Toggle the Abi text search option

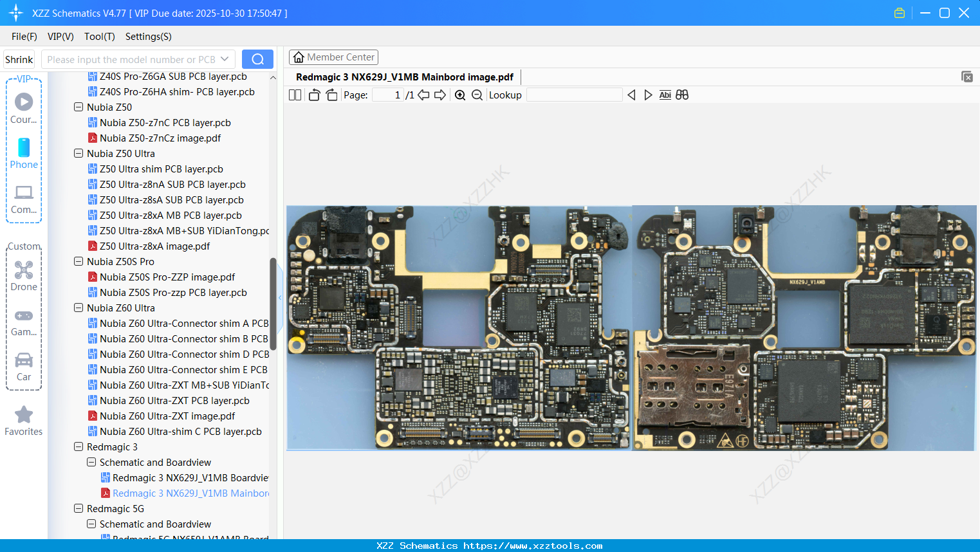(665, 95)
